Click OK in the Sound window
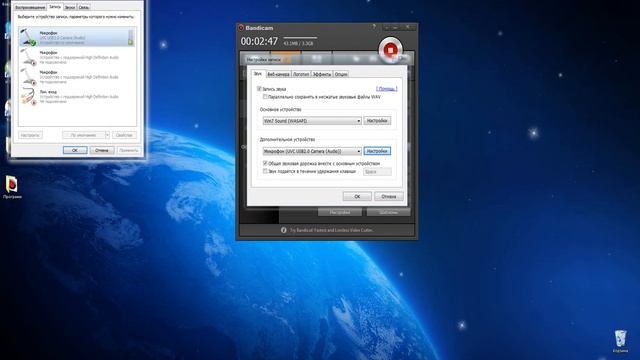640x360 pixels. click(75, 150)
